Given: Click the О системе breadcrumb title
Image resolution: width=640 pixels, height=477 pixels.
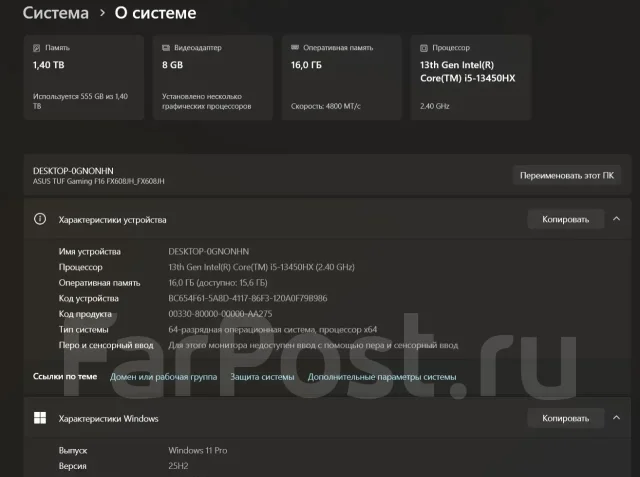Looking at the screenshot, I should 155,13.
